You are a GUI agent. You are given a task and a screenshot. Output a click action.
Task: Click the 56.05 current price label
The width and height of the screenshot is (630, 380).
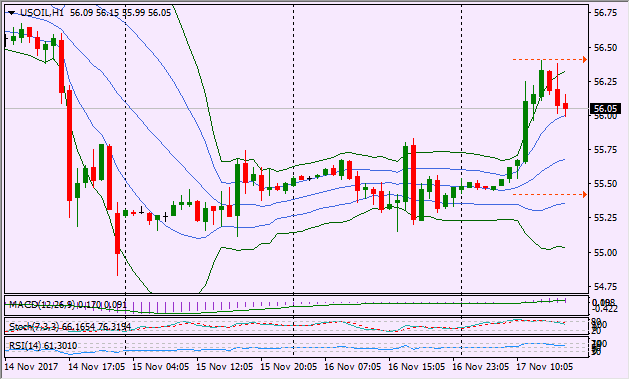point(605,108)
